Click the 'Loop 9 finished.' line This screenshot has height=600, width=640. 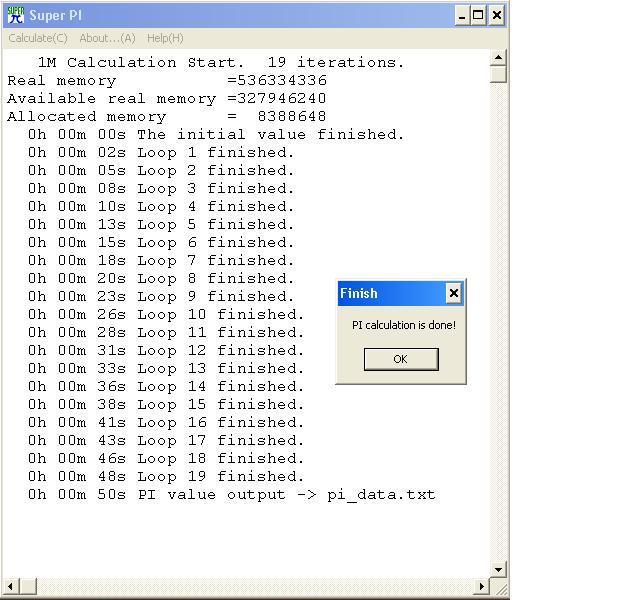(x=161, y=296)
